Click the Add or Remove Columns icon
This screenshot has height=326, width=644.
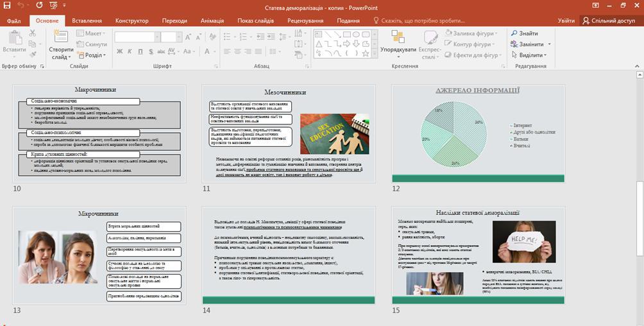pyautogui.click(x=273, y=51)
